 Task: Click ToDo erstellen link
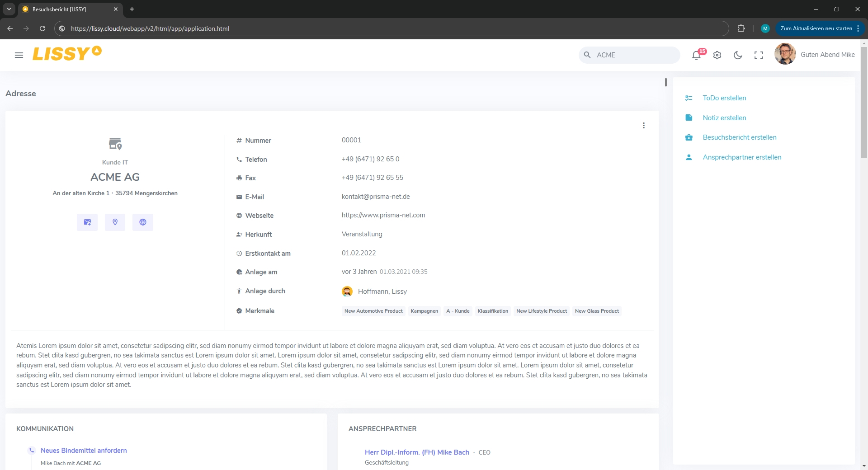[724, 98]
